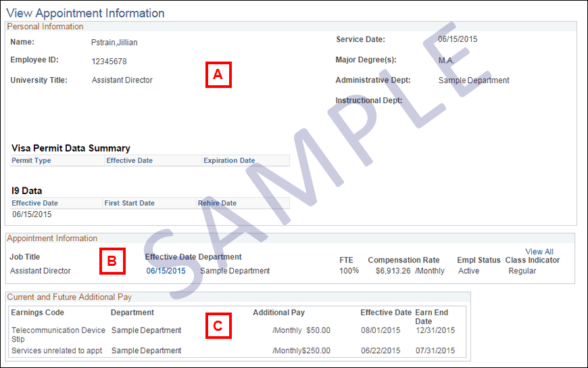Image resolution: width=588 pixels, height=368 pixels.
Task: Select the Active employment status value
Action: click(x=469, y=271)
